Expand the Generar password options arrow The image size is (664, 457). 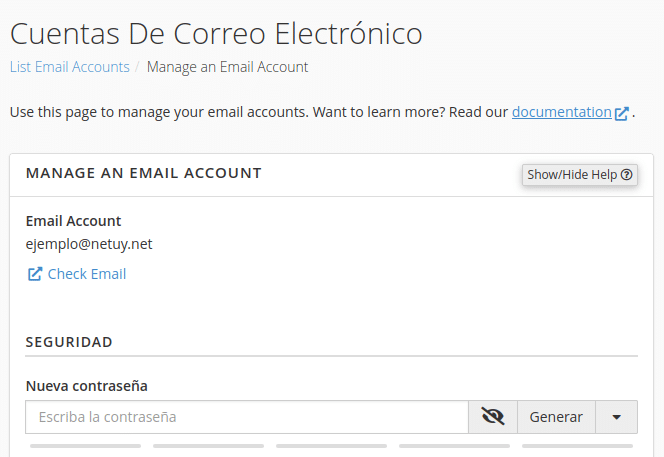point(617,417)
